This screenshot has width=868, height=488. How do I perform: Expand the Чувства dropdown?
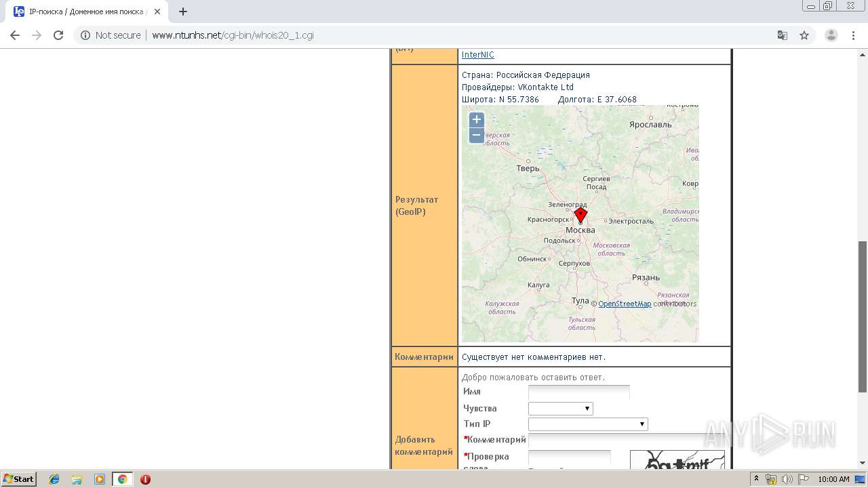[x=561, y=409]
